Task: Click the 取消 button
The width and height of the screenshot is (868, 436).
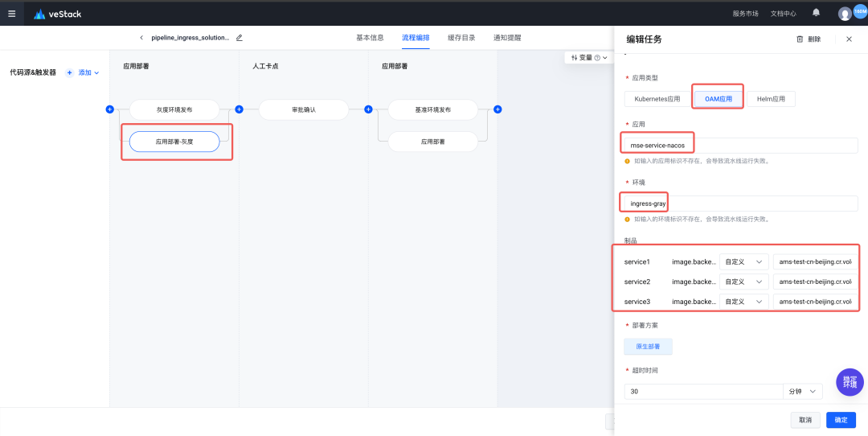Action: click(805, 420)
